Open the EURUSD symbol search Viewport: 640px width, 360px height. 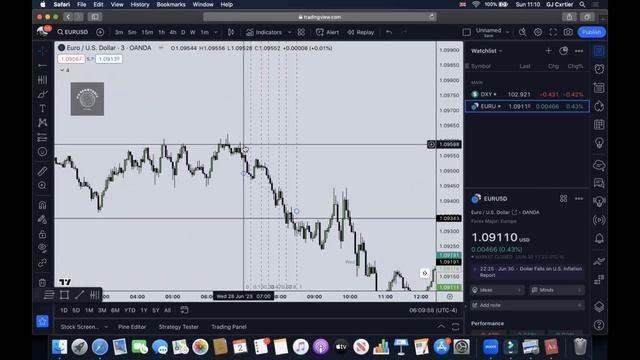73,32
